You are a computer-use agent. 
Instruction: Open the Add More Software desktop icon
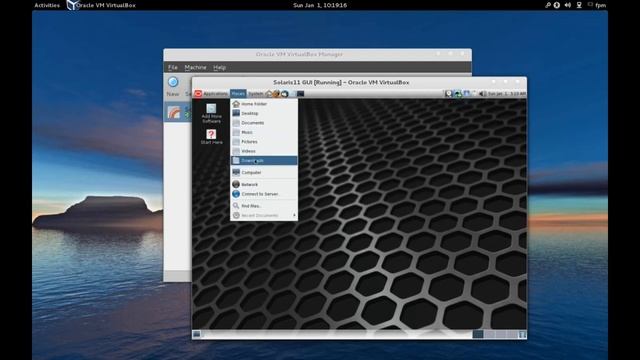[x=211, y=113]
